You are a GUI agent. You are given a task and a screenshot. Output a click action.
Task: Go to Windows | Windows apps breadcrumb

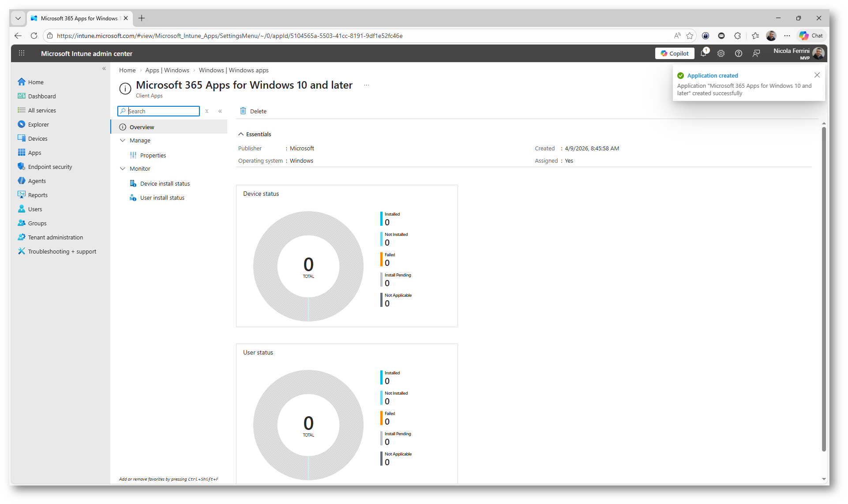[x=233, y=70]
